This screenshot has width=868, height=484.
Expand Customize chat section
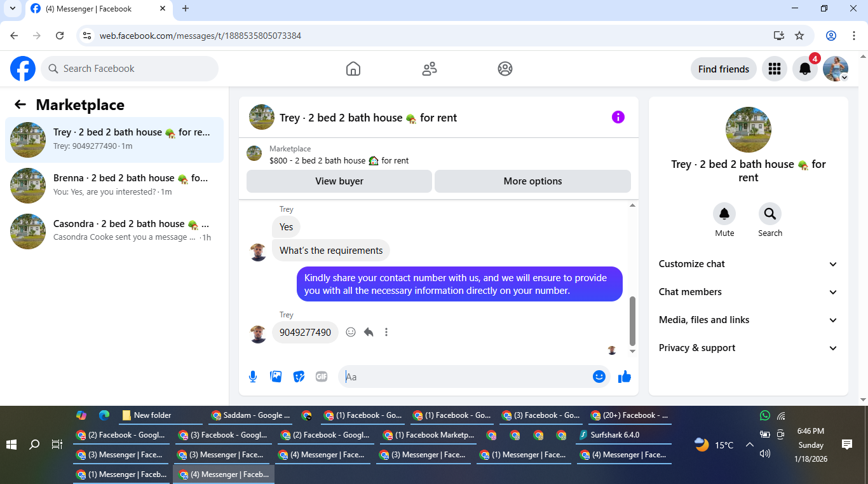pyautogui.click(x=748, y=264)
